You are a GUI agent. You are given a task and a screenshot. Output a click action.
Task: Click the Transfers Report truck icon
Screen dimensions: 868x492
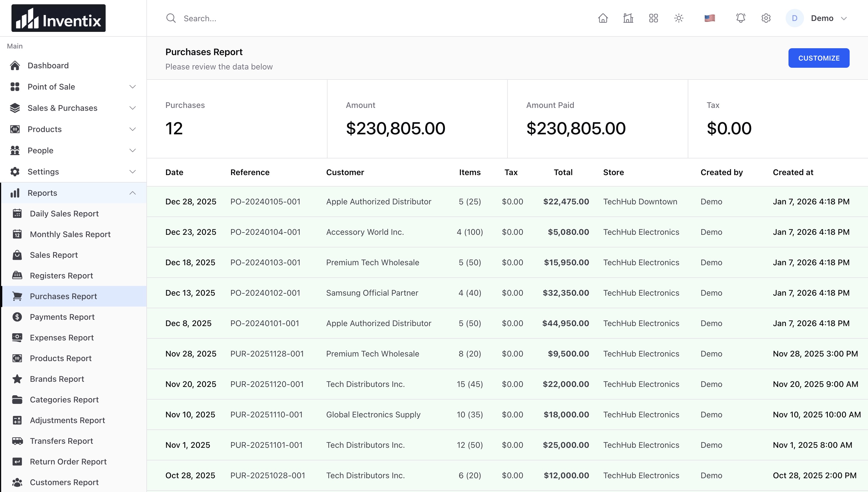pos(17,441)
